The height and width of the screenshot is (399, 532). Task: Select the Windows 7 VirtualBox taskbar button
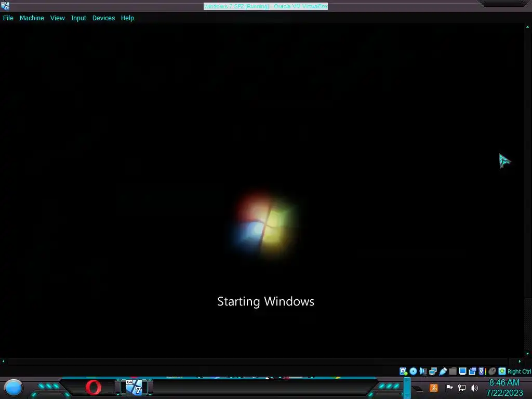coord(135,388)
